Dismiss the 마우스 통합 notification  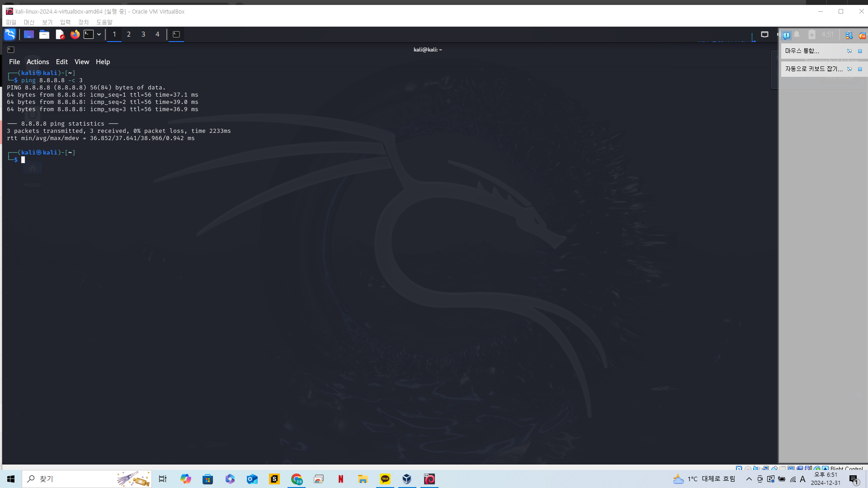(x=860, y=51)
